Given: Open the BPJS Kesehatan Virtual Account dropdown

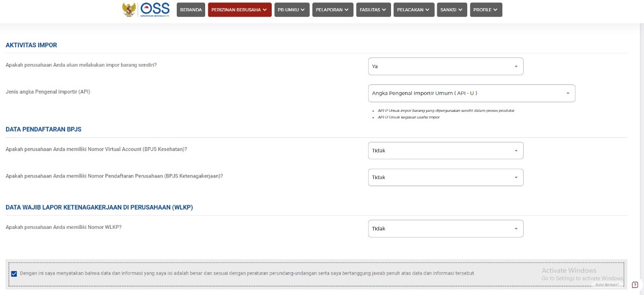Looking at the screenshot, I should [x=445, y=151].
